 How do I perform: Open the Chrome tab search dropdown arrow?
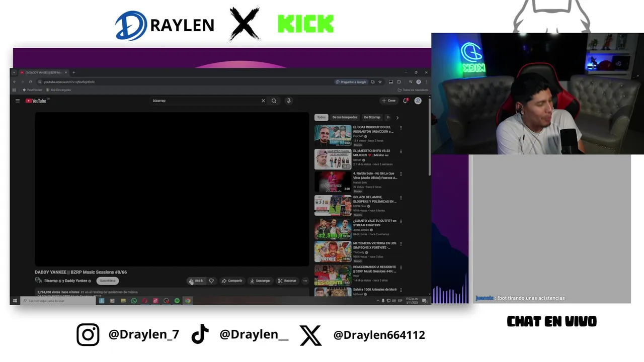14,72
